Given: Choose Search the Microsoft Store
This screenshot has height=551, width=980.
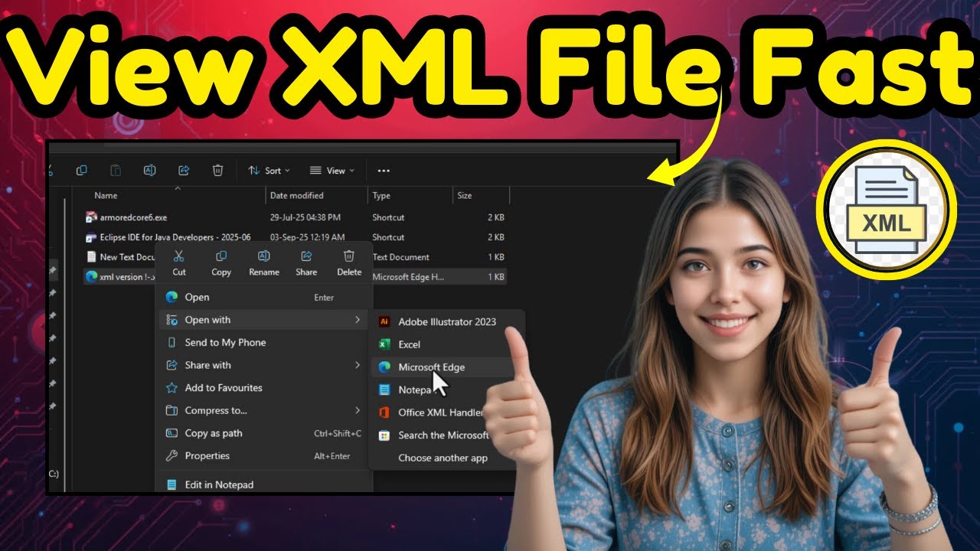Looking at the screenshot, I should click(433, 435).
